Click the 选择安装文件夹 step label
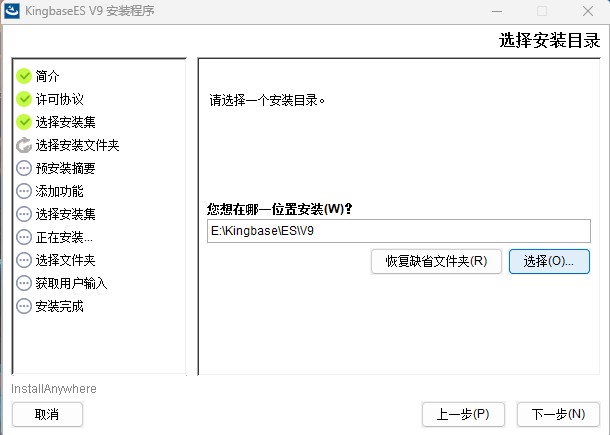Screen dimensions: 610x435 (77, 146)
